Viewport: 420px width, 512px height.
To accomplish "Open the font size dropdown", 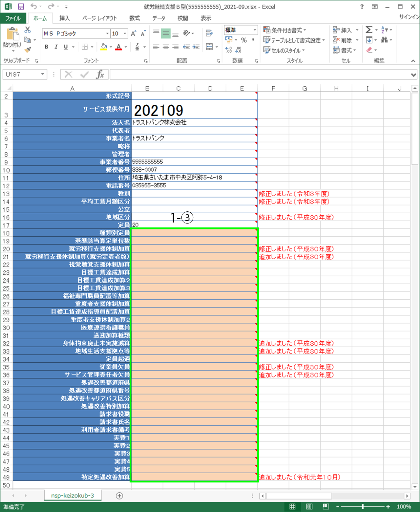I will click(x=125, y=33).
